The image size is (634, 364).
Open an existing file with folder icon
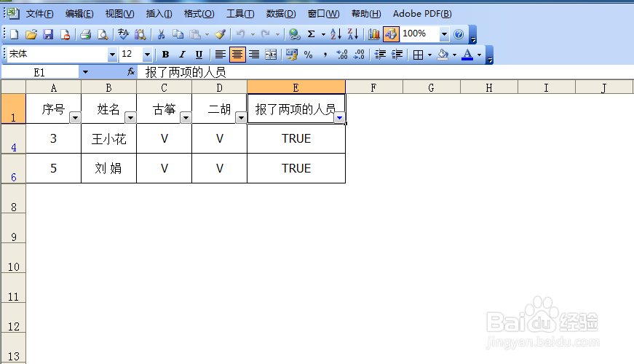point(31,34)
